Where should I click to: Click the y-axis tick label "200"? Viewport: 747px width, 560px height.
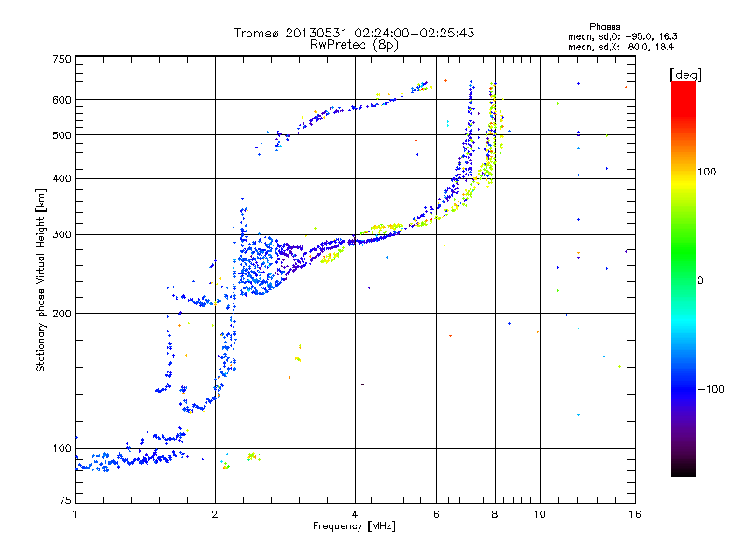[x=62, y=314]
